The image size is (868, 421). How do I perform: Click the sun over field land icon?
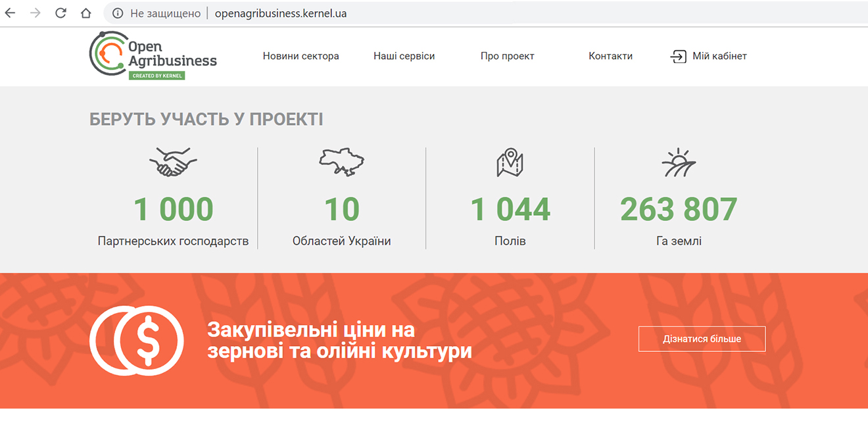679,162
